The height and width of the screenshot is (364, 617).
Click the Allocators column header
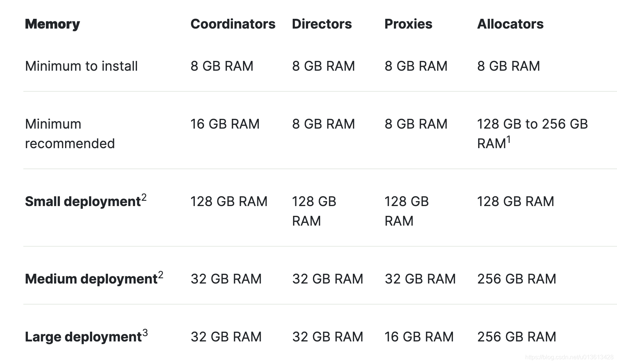(x=510, y=24)
